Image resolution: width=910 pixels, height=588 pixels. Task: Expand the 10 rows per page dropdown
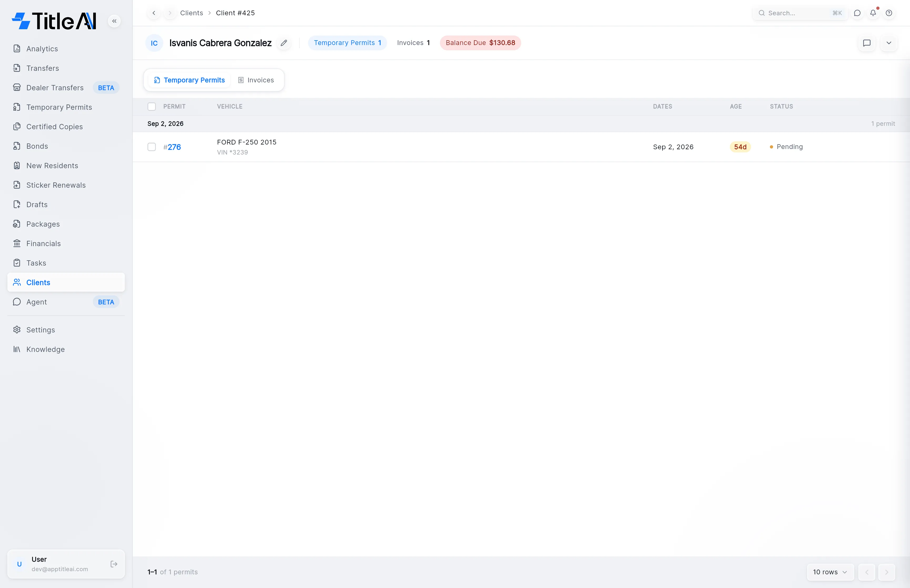click(830, 572)
